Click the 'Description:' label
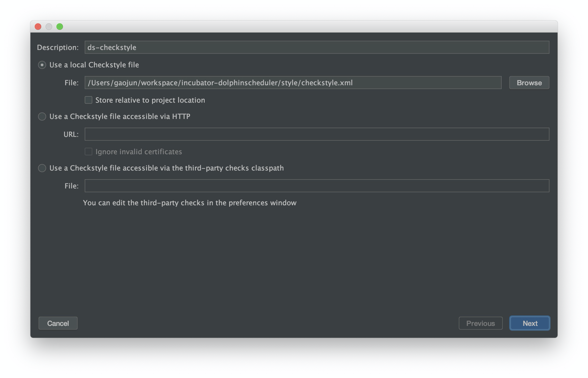 (58, 48)
